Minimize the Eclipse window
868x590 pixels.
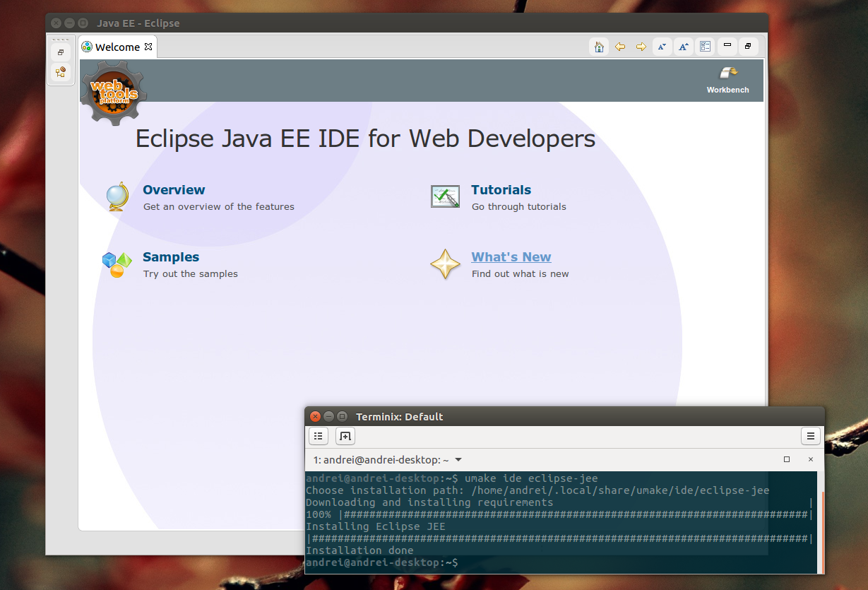coord(69,23)
